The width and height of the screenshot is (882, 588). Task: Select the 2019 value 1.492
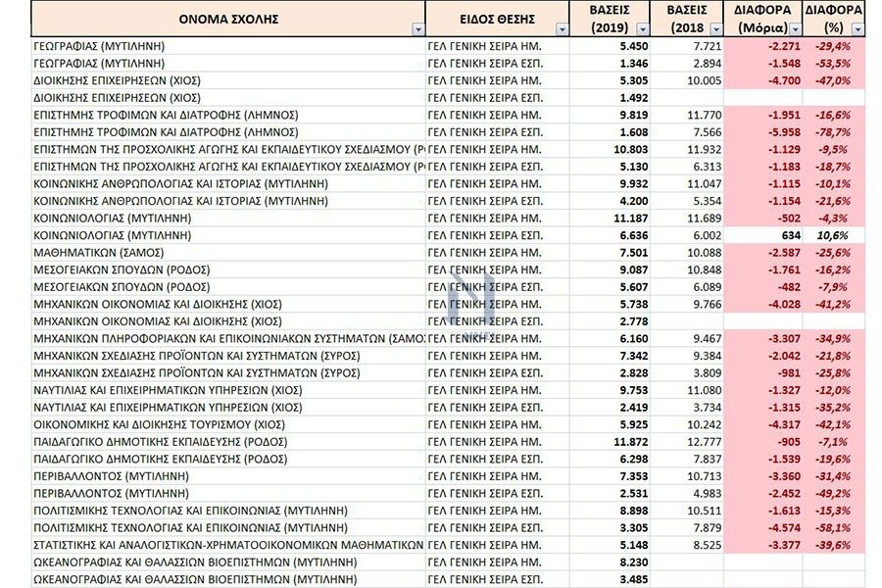611,98
